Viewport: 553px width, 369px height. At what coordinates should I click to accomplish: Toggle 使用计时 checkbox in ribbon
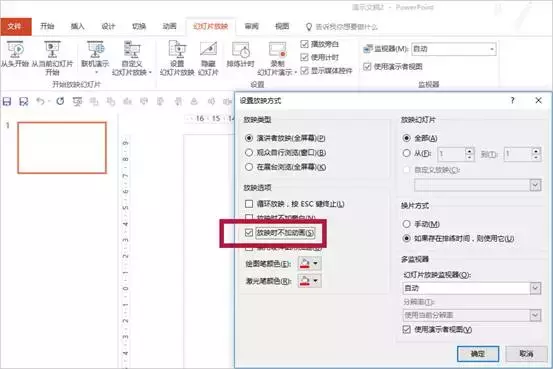tap(304, 57)
